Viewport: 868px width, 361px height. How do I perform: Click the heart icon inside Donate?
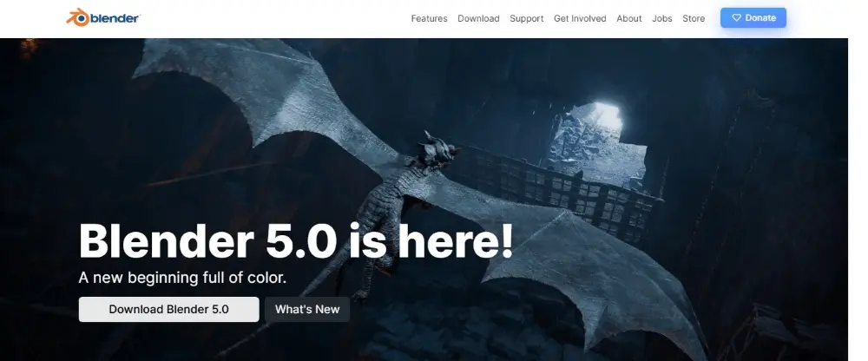click(736, 18)
